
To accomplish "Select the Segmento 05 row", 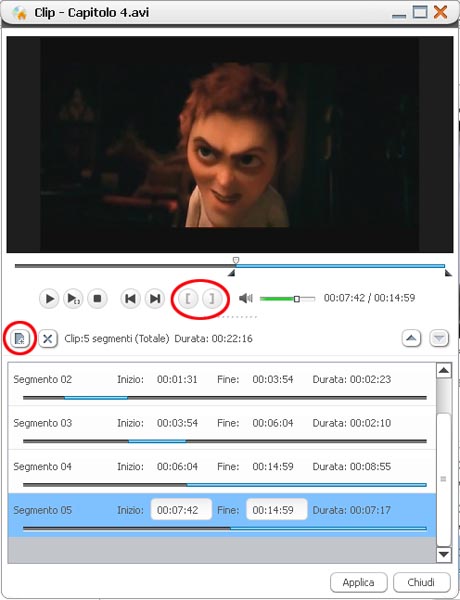I will tap(222, 515).
